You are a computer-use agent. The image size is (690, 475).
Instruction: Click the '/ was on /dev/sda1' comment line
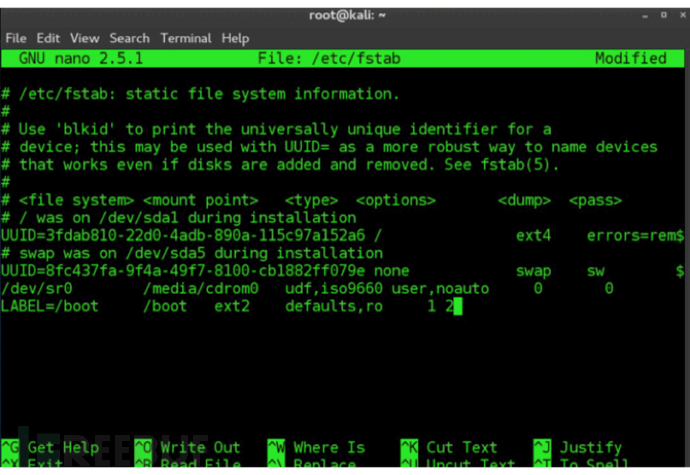[179, 217]
